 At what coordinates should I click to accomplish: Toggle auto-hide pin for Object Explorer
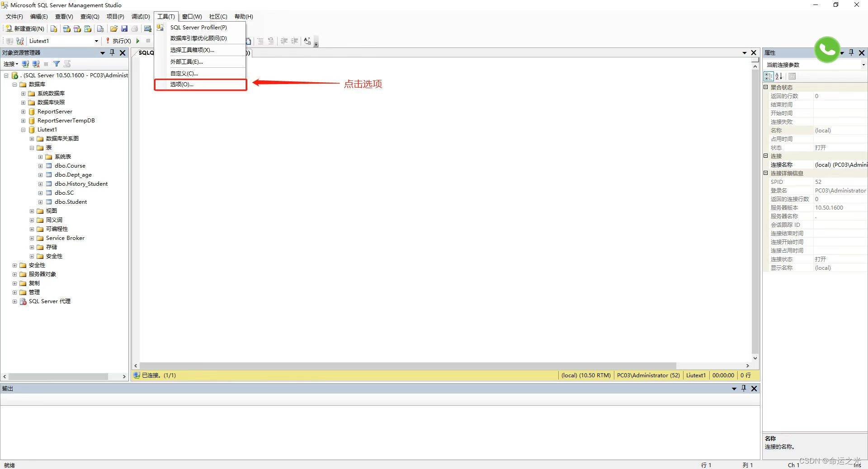(x=112, y=52)
